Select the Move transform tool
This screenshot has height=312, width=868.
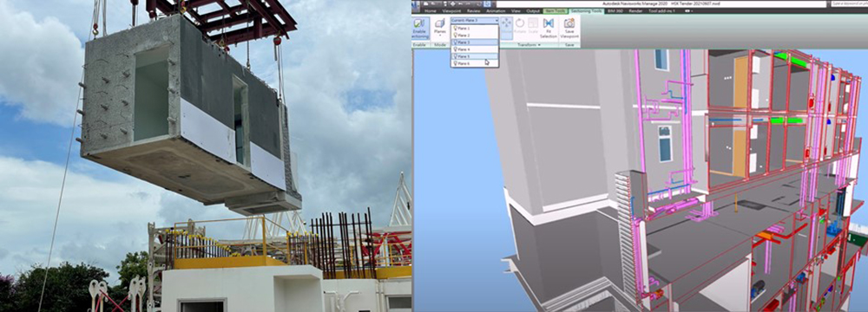pos(507,28)
